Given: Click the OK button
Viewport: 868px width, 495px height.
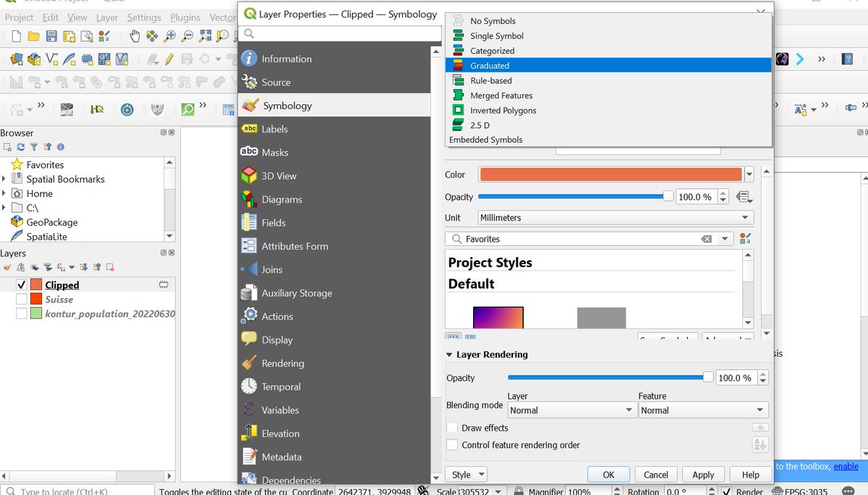Looking at the screenshot, I should [x=608, y=475].
